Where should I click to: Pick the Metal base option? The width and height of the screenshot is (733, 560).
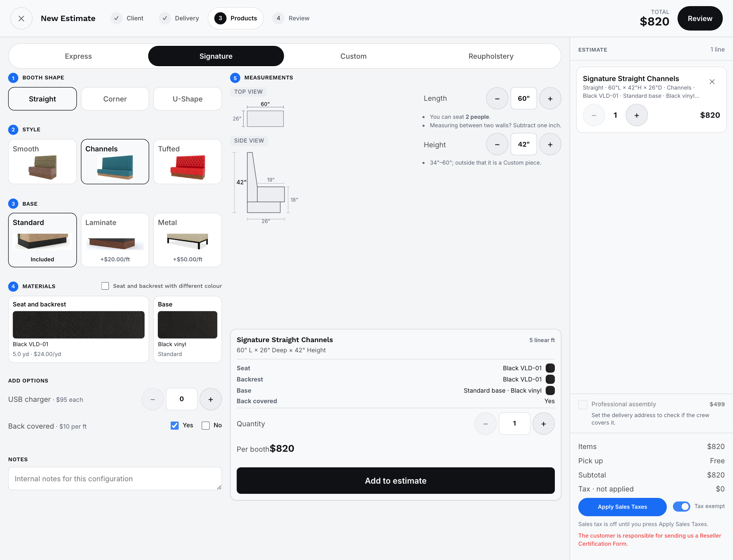pyautogui.click(x=188, y=240)
